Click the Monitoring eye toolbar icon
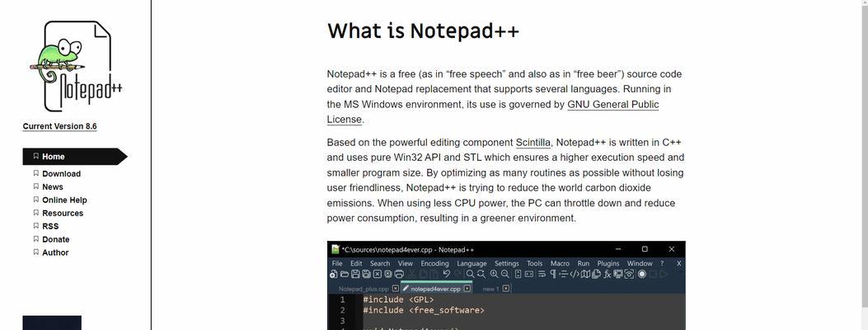 (x=629, y=274)
